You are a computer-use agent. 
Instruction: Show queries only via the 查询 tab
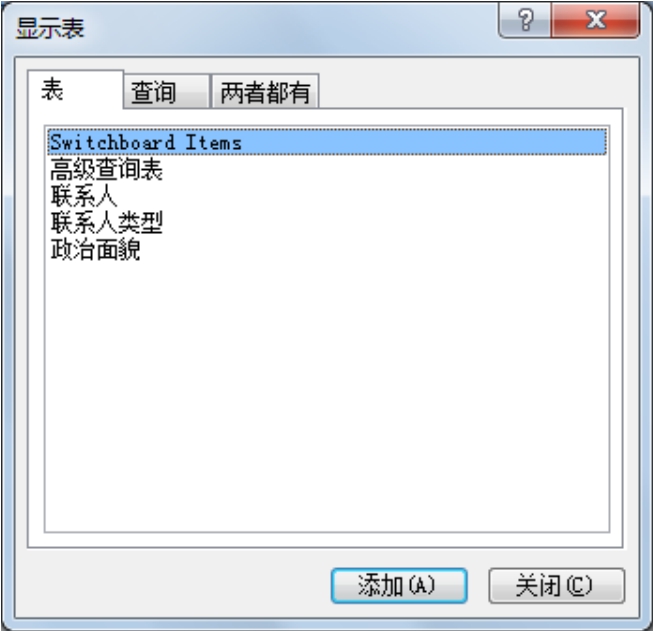(x=167, y=92)
